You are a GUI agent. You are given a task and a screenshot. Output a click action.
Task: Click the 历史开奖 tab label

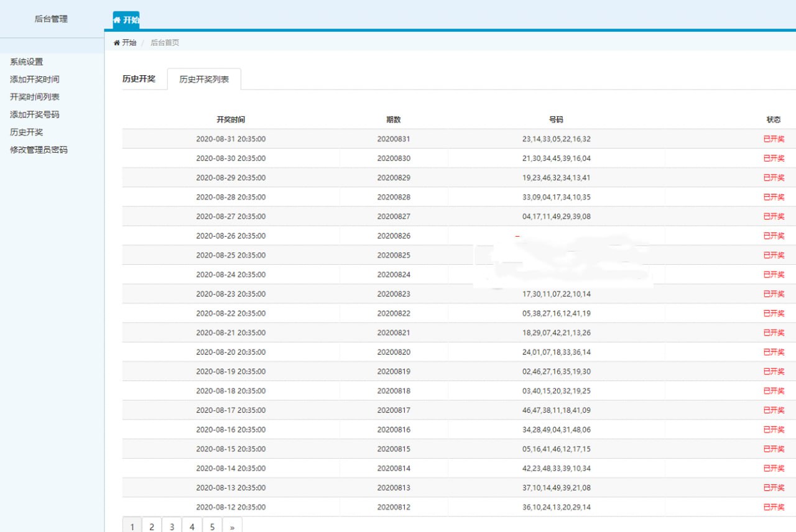[x=139, y=79]
